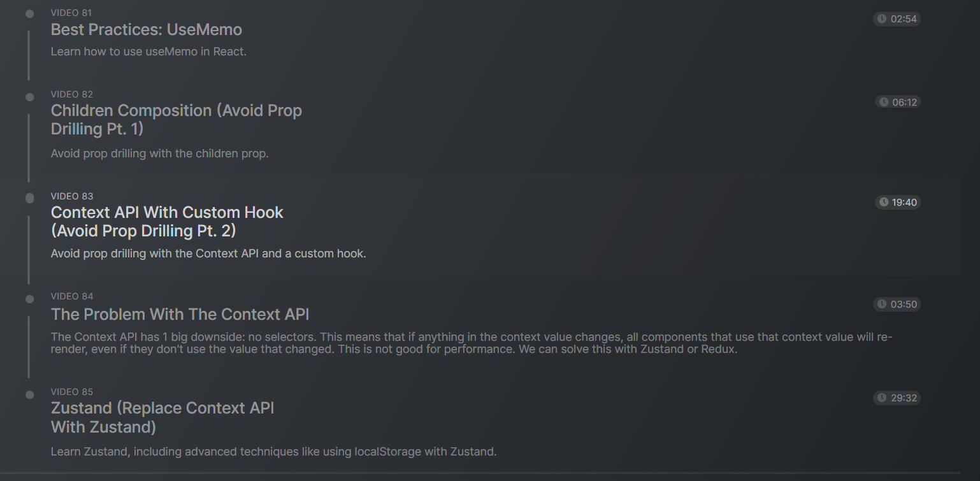The image size is (980, 481).
Task: Click the clock icon beside 19:40
Action: pos(884,203)
